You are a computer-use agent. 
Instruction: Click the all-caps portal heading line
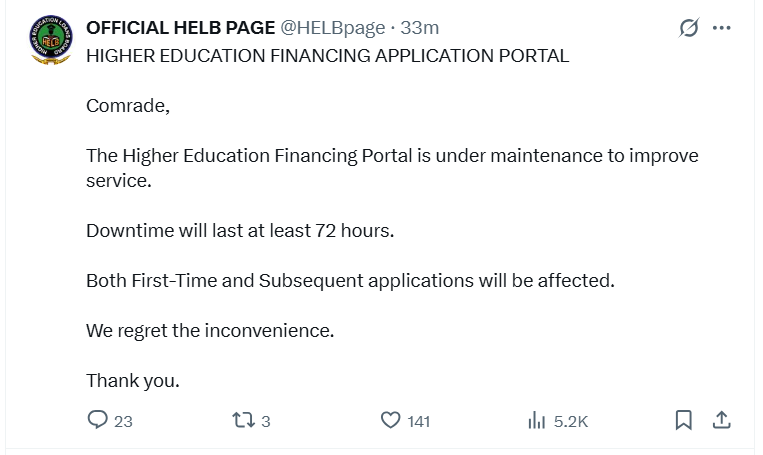pos(327,56)
